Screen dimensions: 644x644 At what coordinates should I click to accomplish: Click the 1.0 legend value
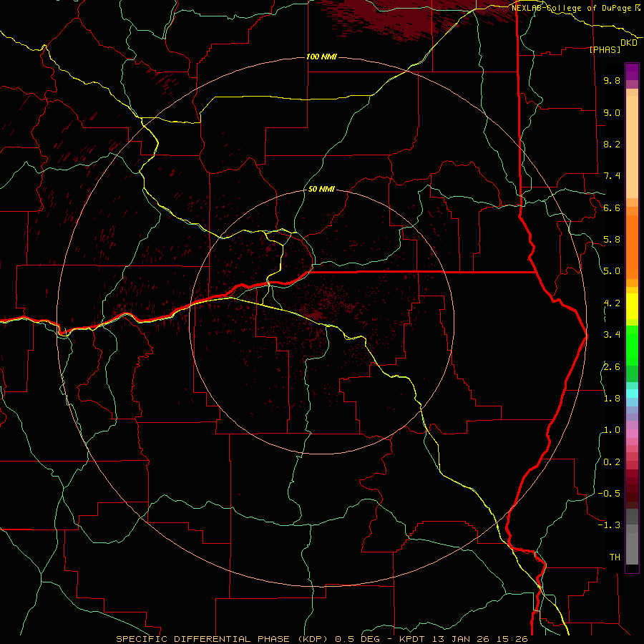click(x=612, y=430)
